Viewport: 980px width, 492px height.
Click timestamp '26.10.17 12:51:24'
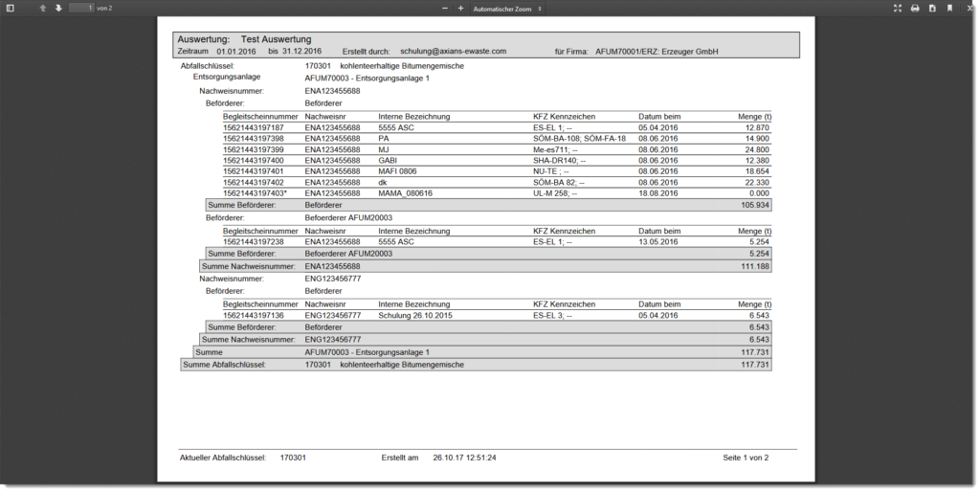pyautogui.click(x=464, y=458)
